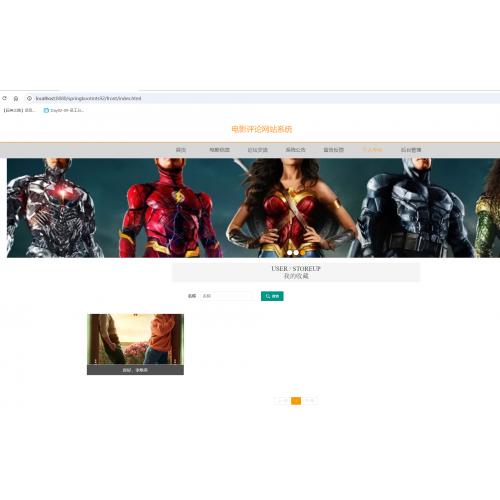This screenshot has width=500, height=500.
Task: Open 留言反馈 in navigation bar
Action: (333, 150)
